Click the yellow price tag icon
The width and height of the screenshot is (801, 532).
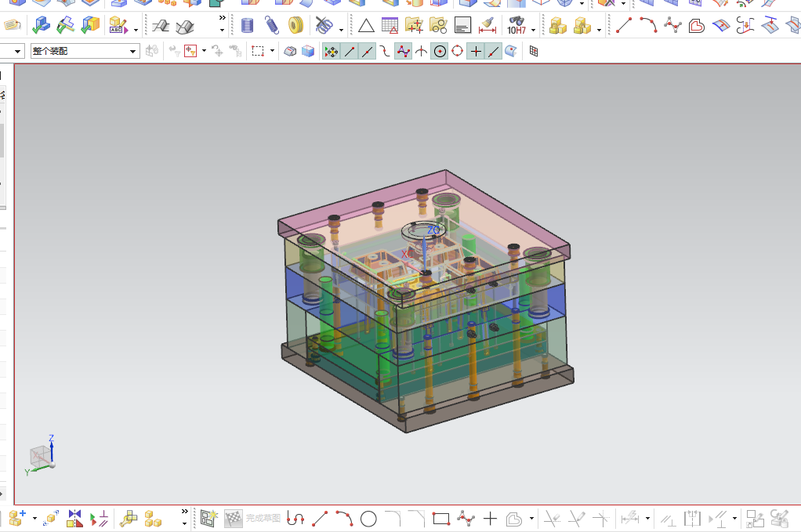pos(13,25)
